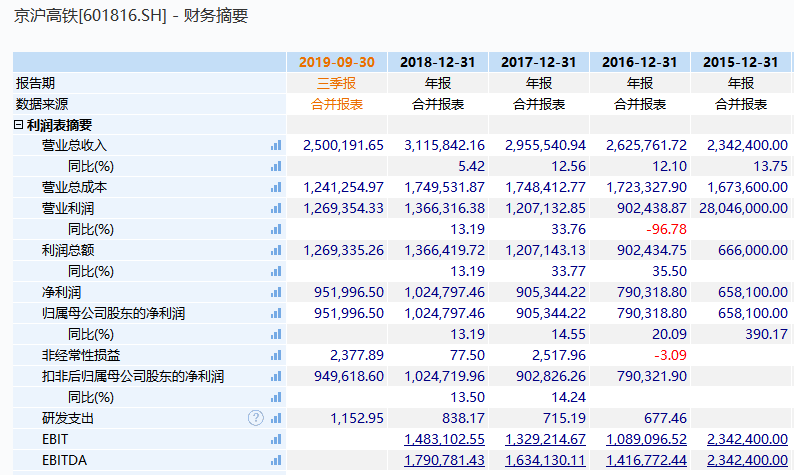This screenshot has height=475, width=794.
Task: Click help question mark beside 研发支出
Action: [x=256, y=418]
